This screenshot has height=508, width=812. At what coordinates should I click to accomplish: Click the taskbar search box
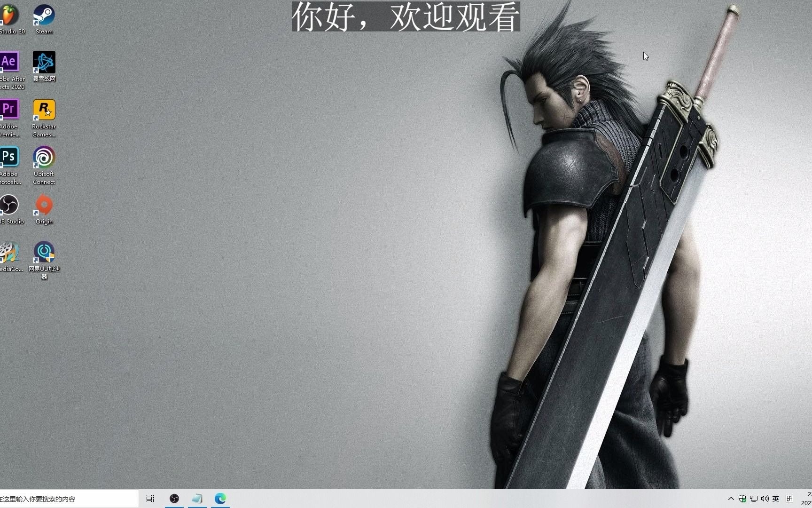pyautogui.click(x=69, y=499)
